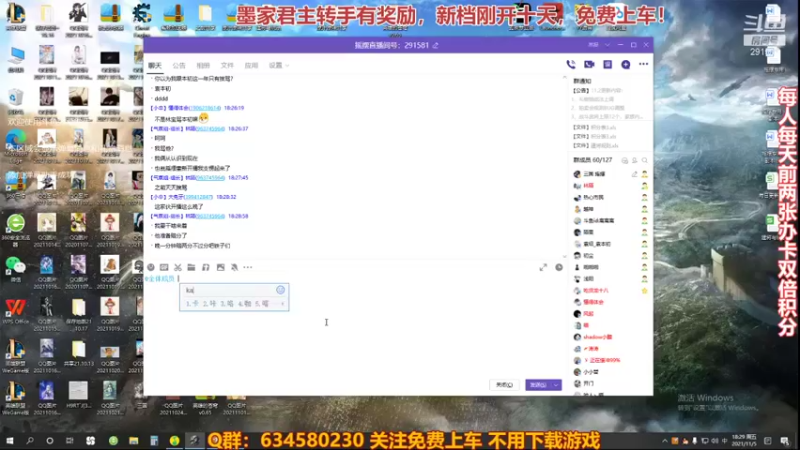
Task: Open Task View on the taskbar
Action: 69,441
